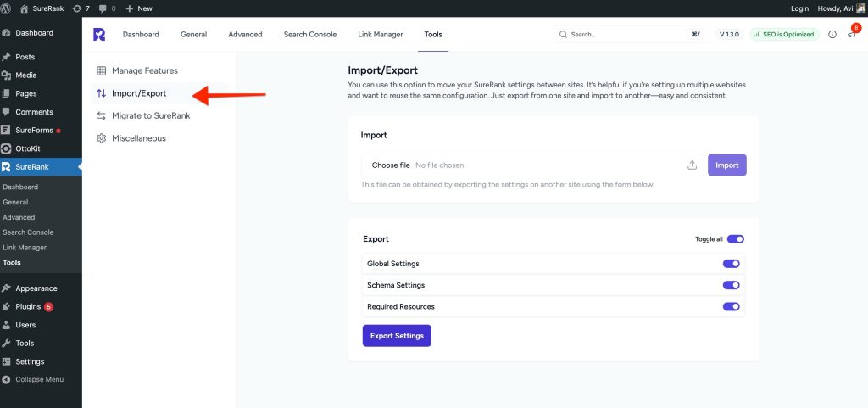Click the Export Settings button
Viewport: 868px width, 408px height.
coord(397,336)
